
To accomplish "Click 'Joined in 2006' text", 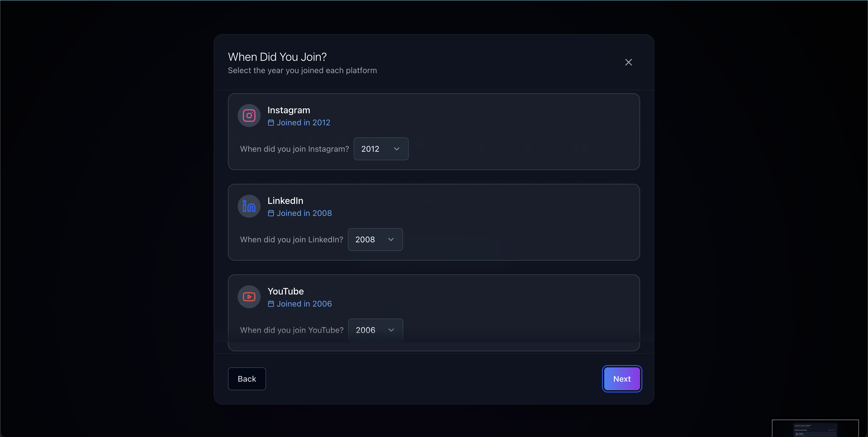I will [304, 304].
